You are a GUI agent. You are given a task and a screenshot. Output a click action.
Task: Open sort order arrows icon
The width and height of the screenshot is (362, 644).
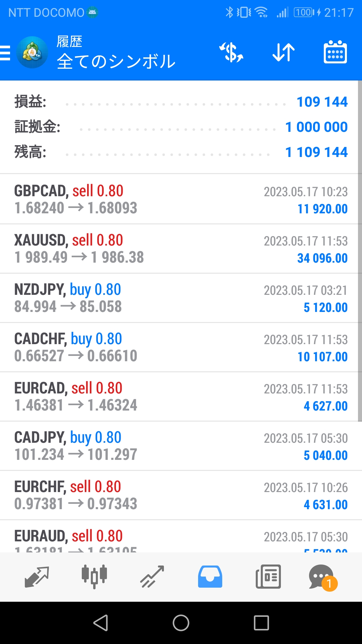click(x=284, y=53)
